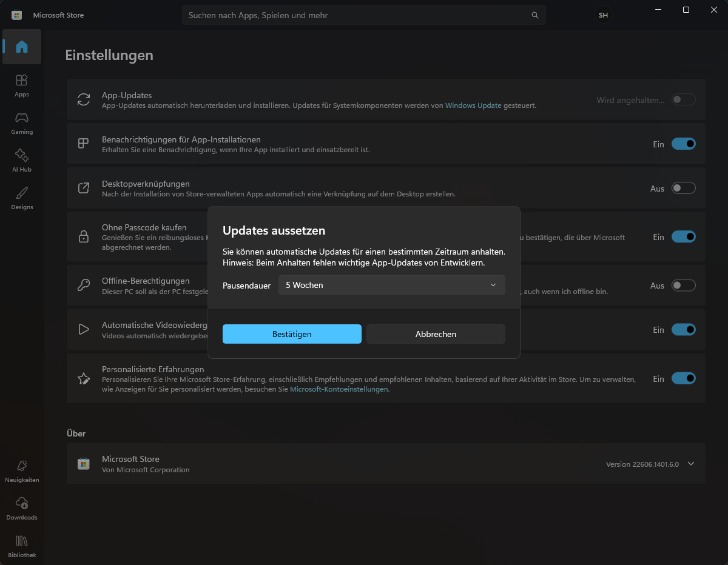728x565 pixels.
Task: Turn off Ohne Passcode kaufen toggle
Action: 684,236
